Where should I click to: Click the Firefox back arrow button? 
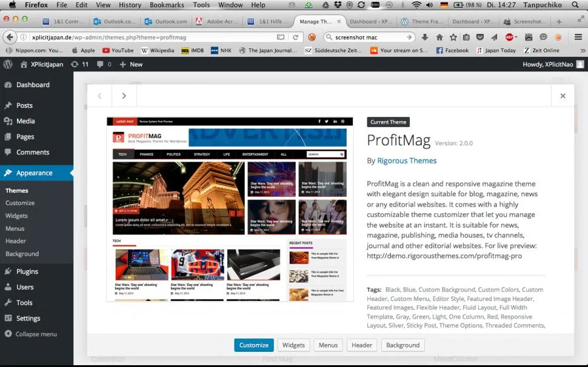(x=10, y=37)
